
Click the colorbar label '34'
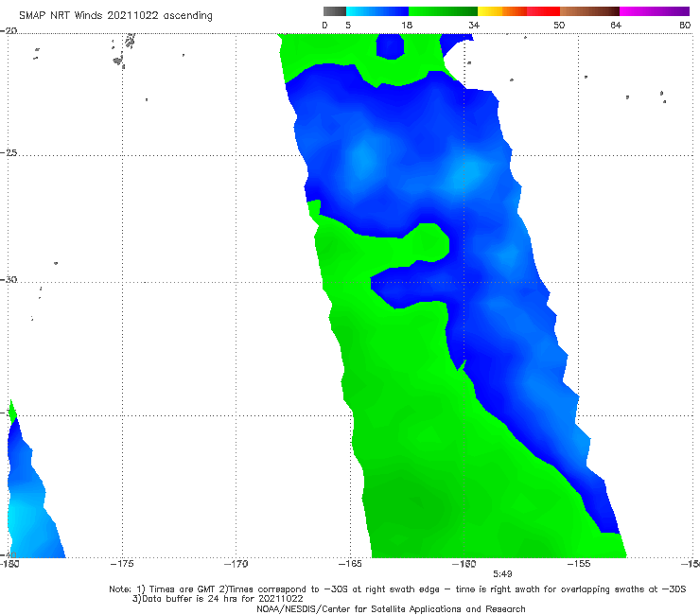pos(474,26)
